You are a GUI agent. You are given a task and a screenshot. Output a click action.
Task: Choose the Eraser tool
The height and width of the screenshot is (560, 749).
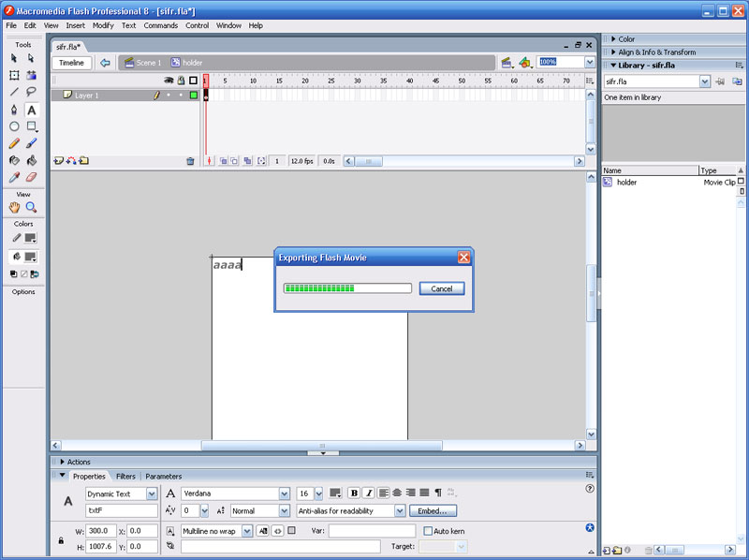(31, 177)
